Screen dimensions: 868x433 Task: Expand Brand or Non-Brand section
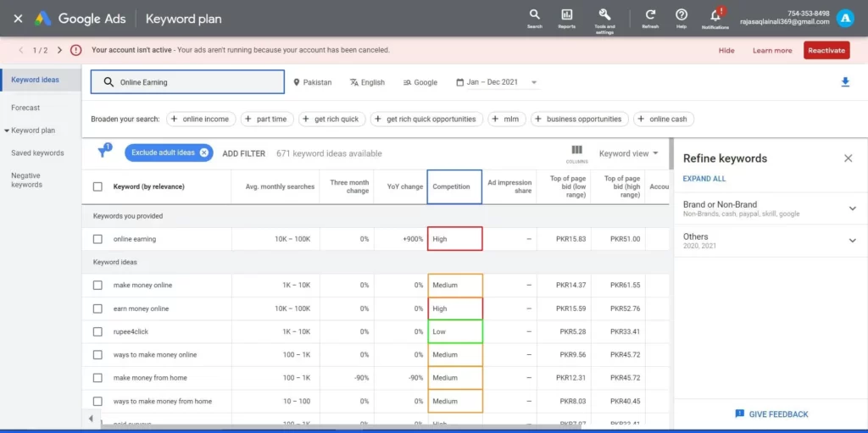(x=852, y=208)
